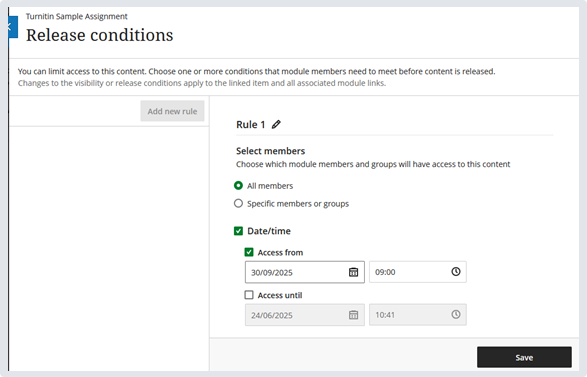Close the panel using the blue side tab
This screenshot has width=587, height=377.
tap(12, 27)
